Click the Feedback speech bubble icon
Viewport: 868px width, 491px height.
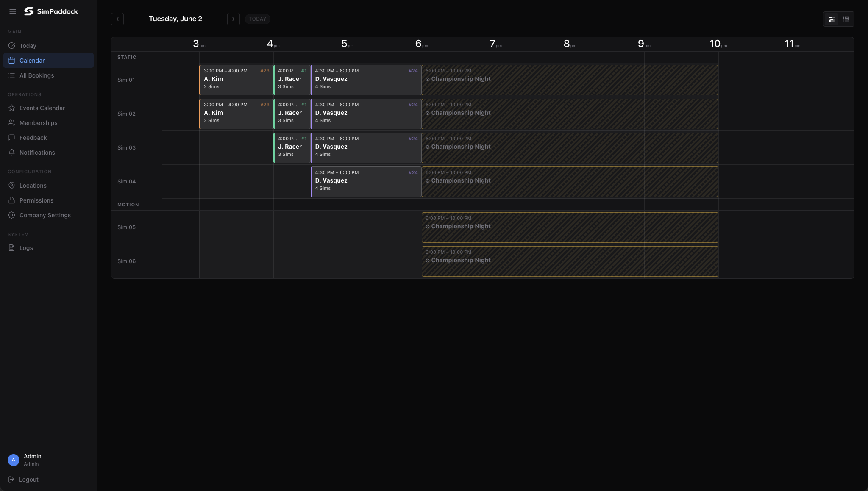tap(12, 138)
